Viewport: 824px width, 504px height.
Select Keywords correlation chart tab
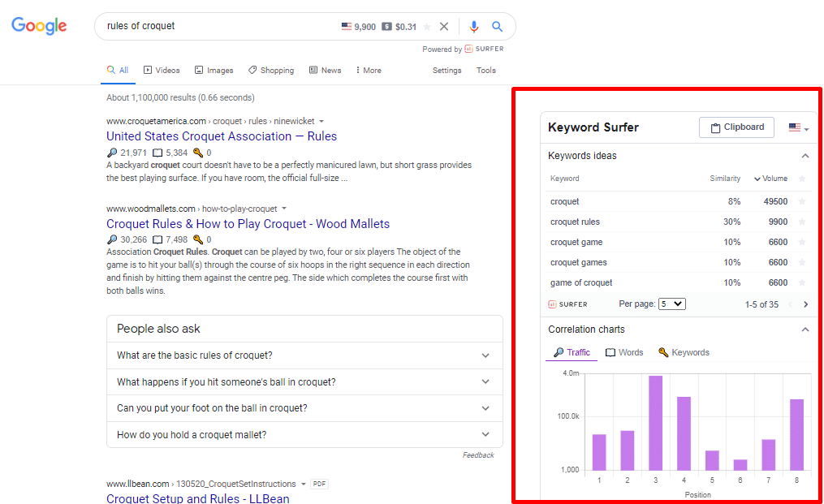pyautogui.click(x=684, y=353)
